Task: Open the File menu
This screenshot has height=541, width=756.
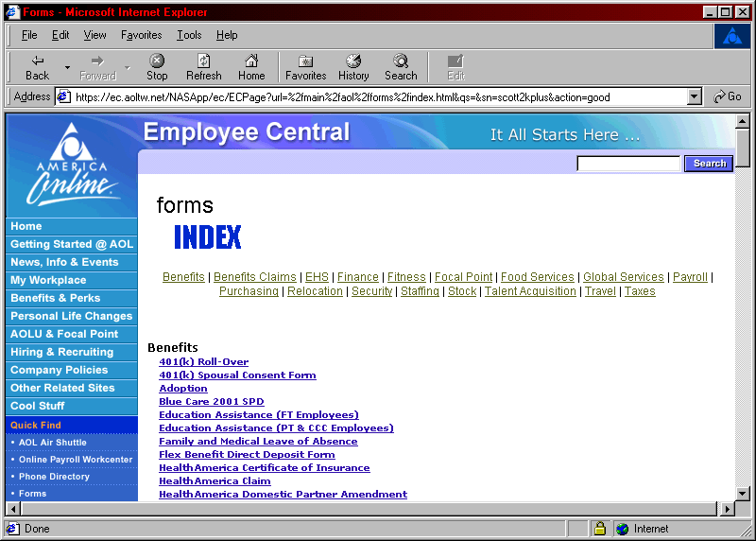Action: (x=29, y=35)
